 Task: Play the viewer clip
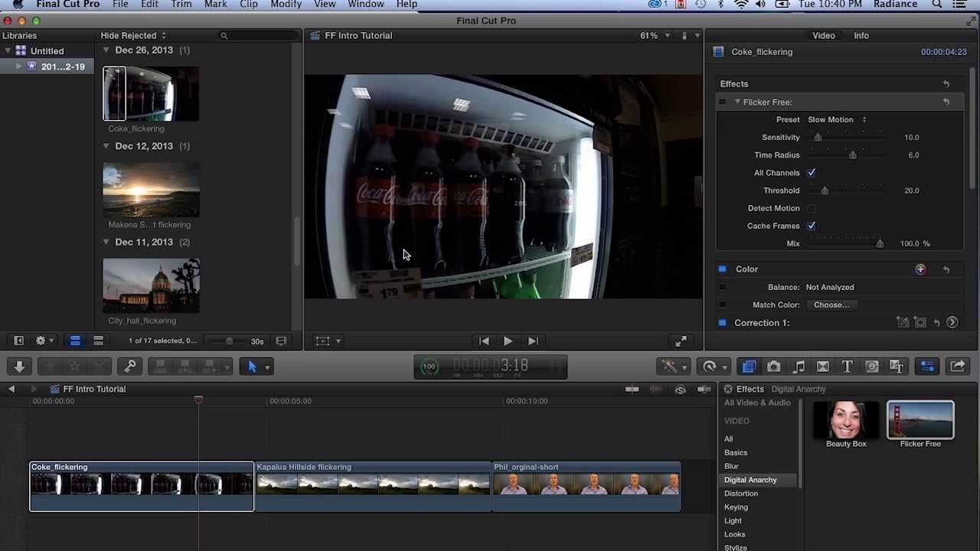point(508,341)
